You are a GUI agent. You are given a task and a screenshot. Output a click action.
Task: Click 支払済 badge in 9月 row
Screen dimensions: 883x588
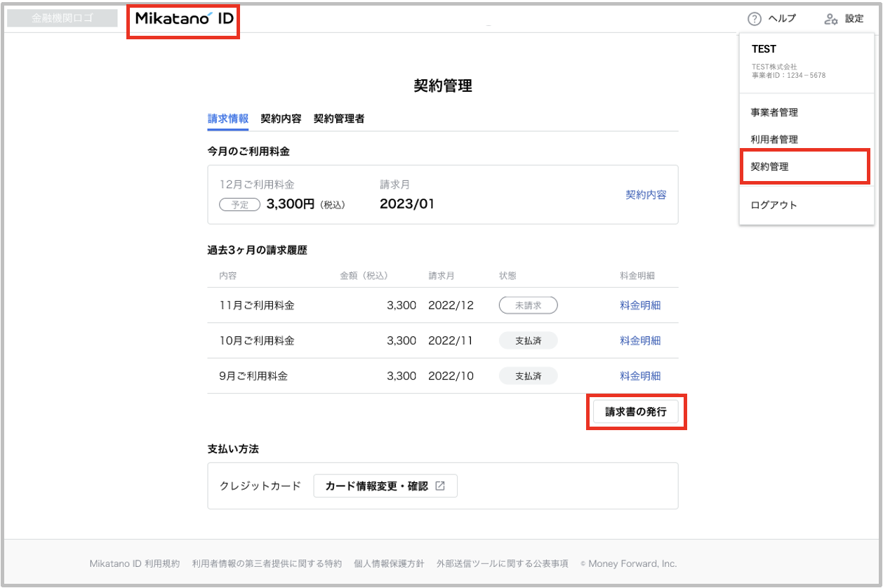click(528, 375)
